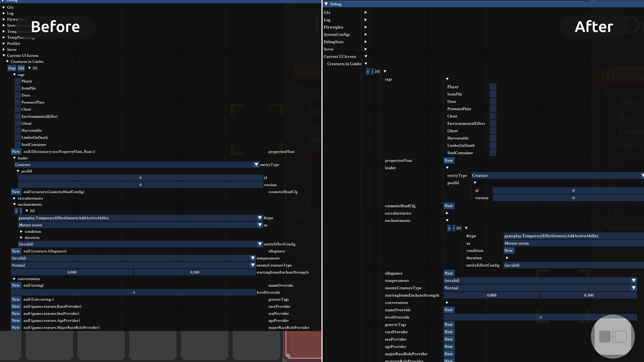Expand Profiler node in Before panel
This screenshot has width=644, height=362.
click(x=4, y=43)
